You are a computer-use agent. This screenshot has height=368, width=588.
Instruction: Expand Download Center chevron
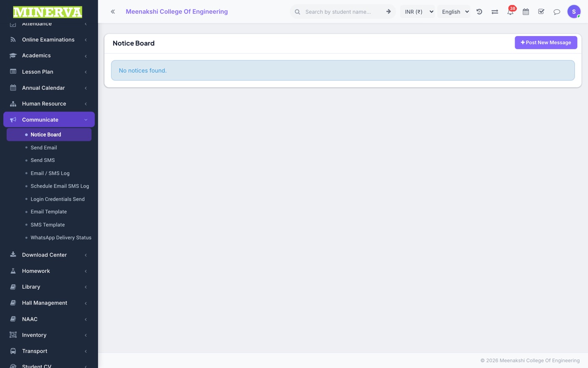coord(86,255)
